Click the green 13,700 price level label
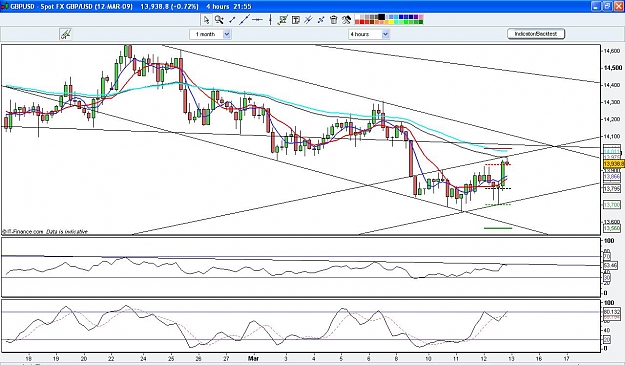625x365 pixels. click(x=612, y=204)
